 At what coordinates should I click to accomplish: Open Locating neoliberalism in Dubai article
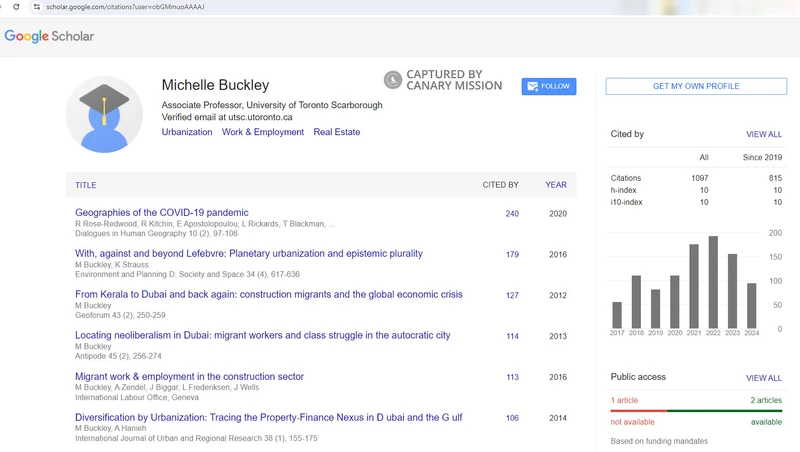click(263, 335)
